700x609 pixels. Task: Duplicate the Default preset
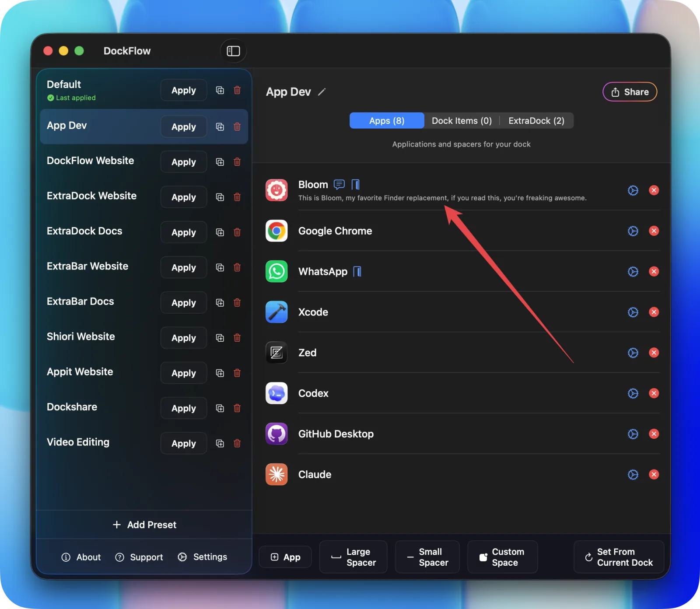tap(220, 90)
